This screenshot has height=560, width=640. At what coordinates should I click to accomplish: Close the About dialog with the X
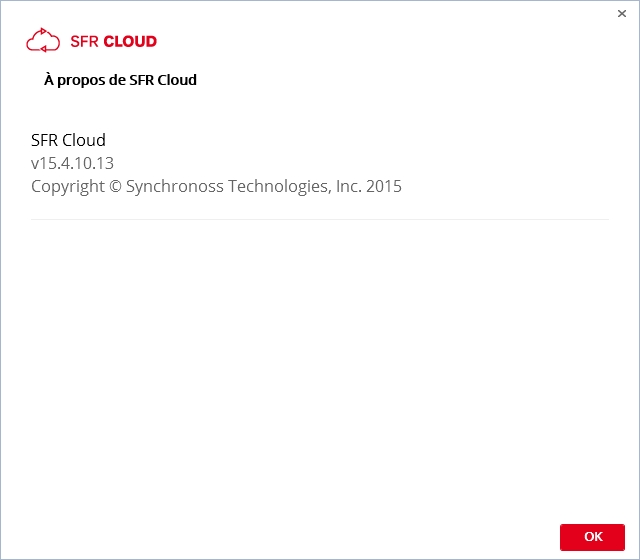pyautogui.click(x=622, y=14)
